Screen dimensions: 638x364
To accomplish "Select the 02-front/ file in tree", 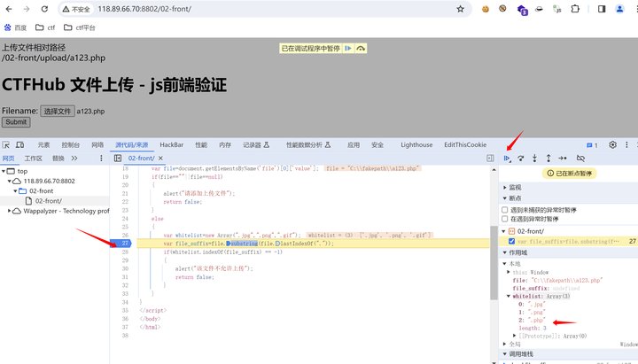I will pyautogui.click(x=48, y=201).
